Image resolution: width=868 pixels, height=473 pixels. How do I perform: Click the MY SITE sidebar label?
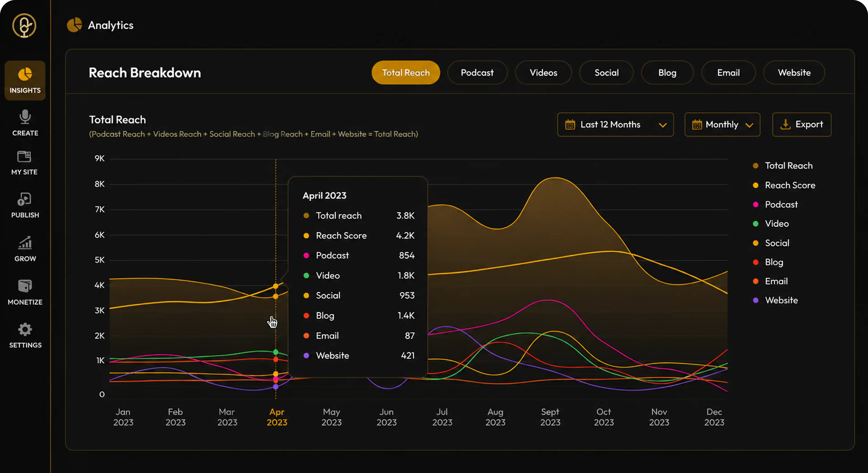24,172
